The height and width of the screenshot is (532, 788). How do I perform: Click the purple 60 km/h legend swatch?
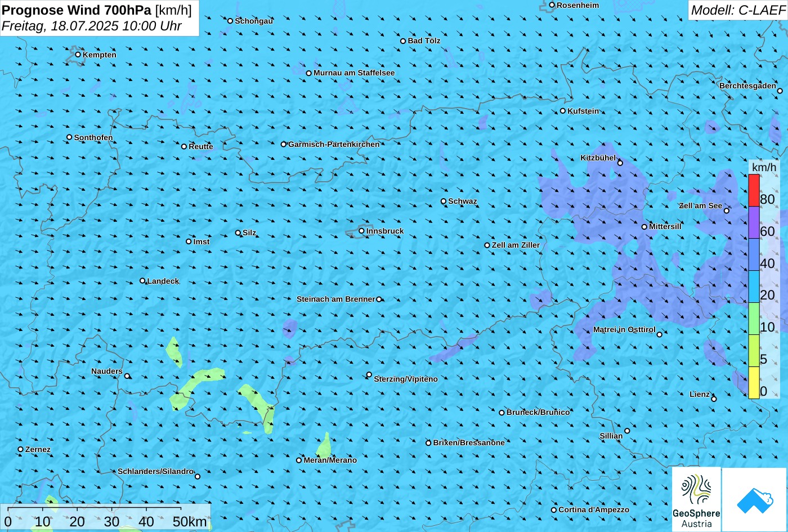(754, 223)
